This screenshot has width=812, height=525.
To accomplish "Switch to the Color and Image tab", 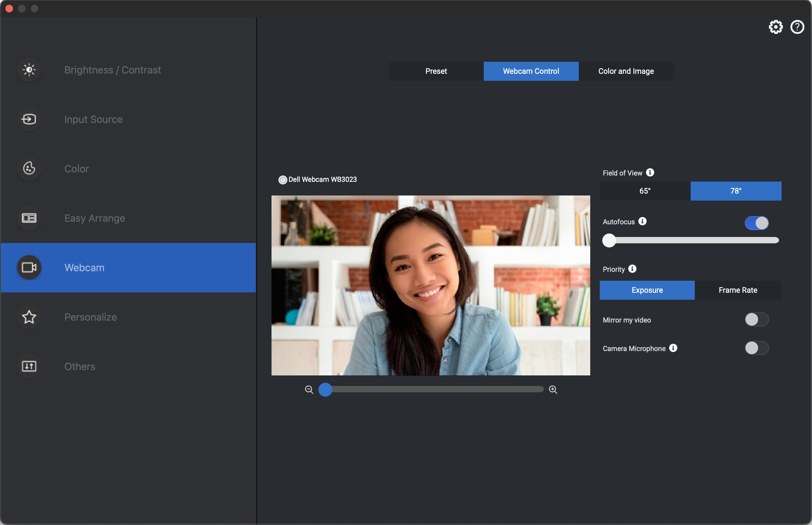I will (x=626, y=70).
